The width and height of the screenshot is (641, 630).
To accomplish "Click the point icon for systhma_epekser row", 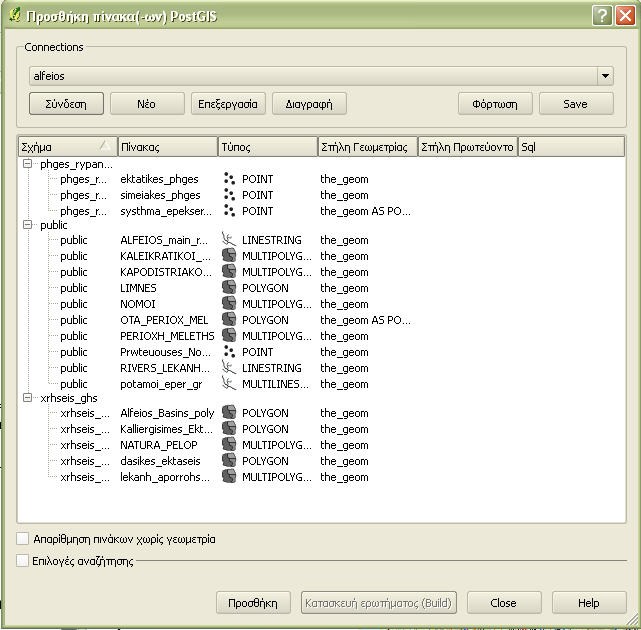I will pos(229,211).
